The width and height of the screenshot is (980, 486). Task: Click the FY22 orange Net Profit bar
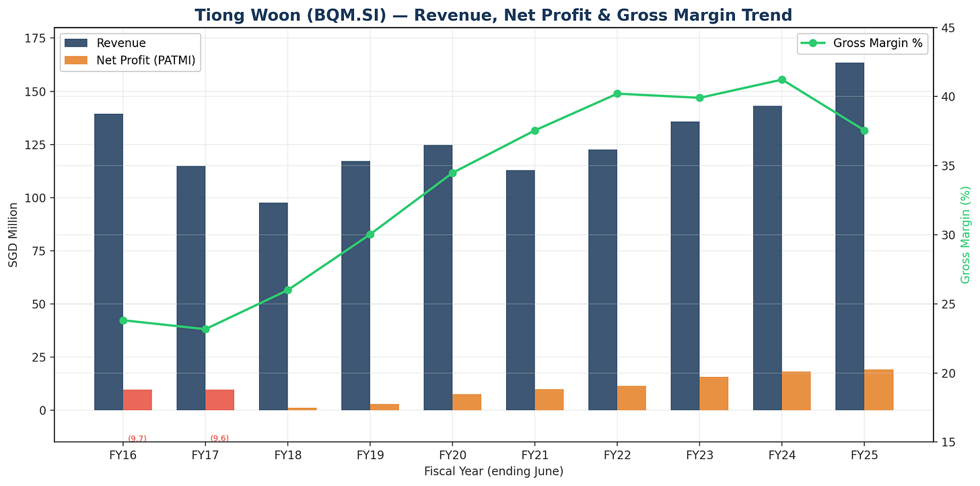631,398
